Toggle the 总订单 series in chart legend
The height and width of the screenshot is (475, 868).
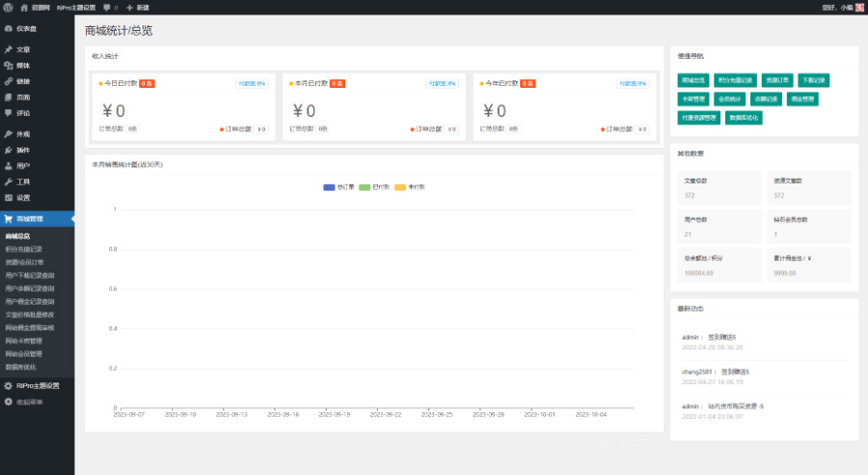339,186
